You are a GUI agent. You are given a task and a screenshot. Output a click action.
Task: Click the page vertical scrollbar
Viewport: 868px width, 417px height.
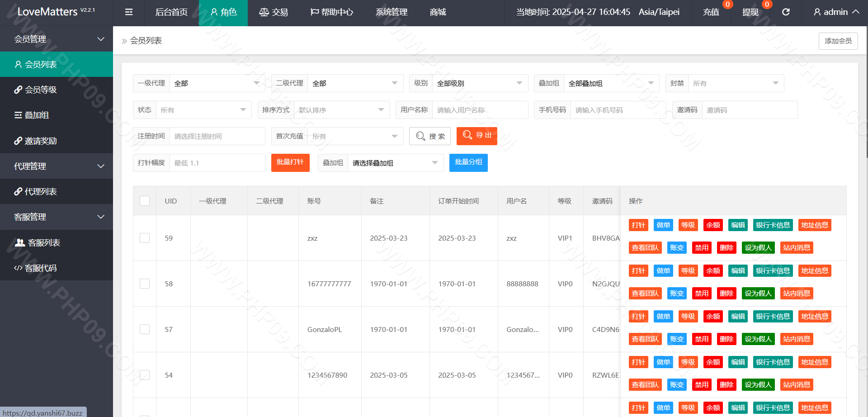coord(866,90)
